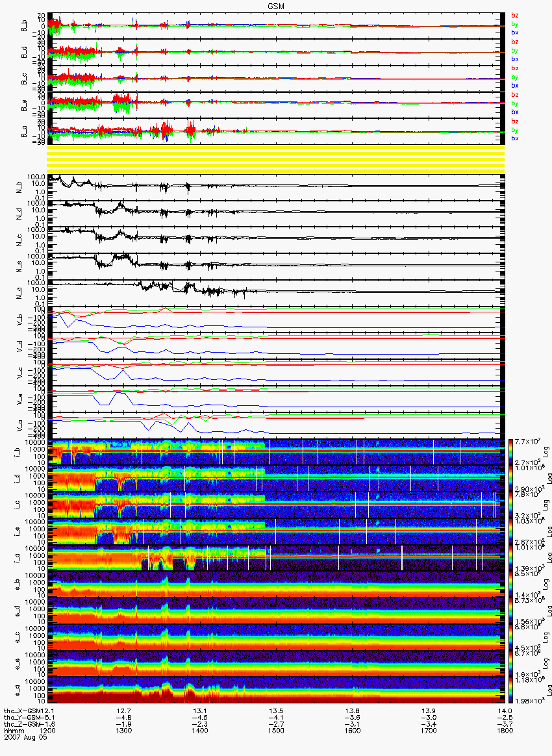Click the bz legend label of the B_b panel

coord(515,16)
